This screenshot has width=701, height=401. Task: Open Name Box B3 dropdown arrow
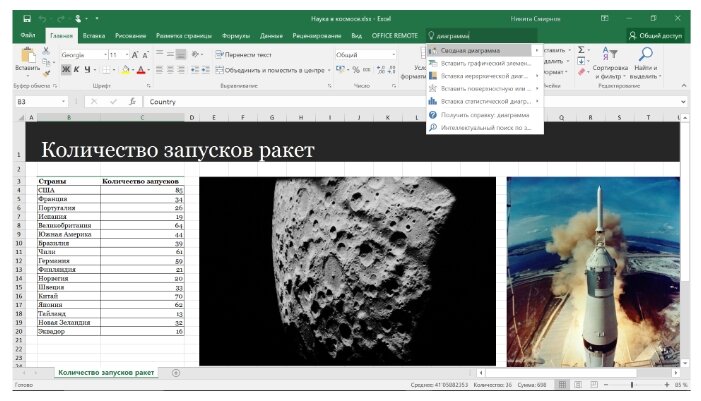pos(63,102)
